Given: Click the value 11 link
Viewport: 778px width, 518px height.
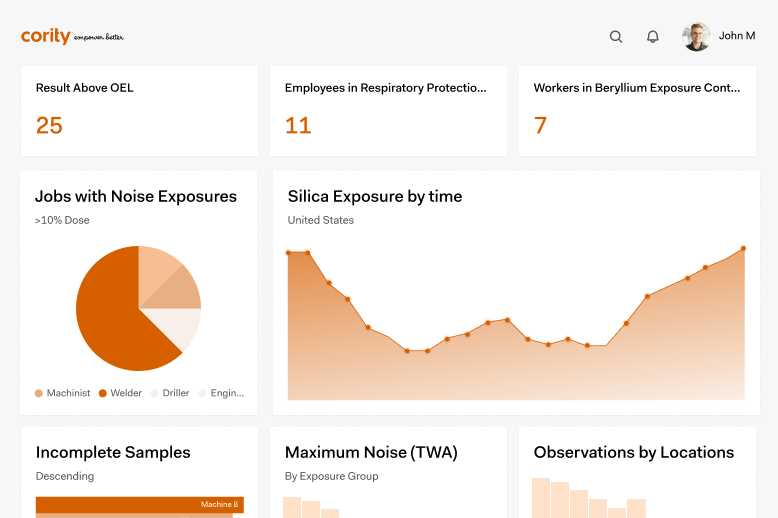Looking at the screenshot, I should pyautogui.click(x=298, y=125).
